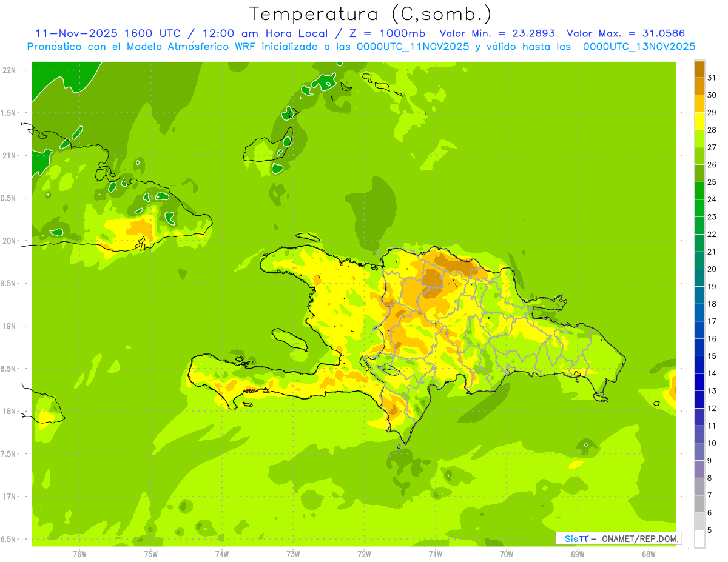Select the "19N" latitude axis label
Viewport: 728px width, 562px height.
click(x=9, y=326)
